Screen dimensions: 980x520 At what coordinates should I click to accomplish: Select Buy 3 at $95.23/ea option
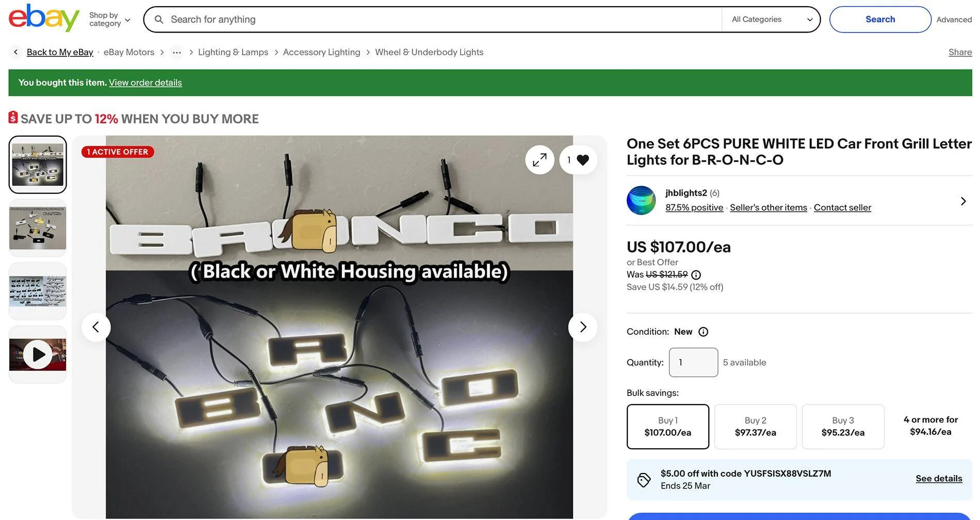point(843,427)
